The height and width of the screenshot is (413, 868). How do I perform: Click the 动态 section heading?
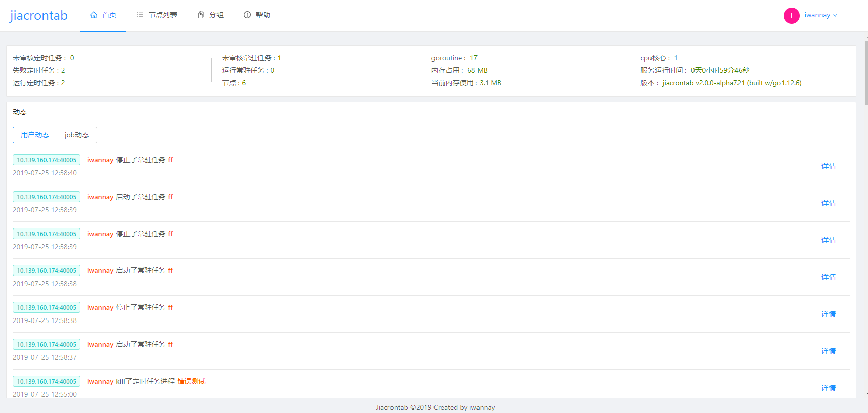click(x=20, y=112)
